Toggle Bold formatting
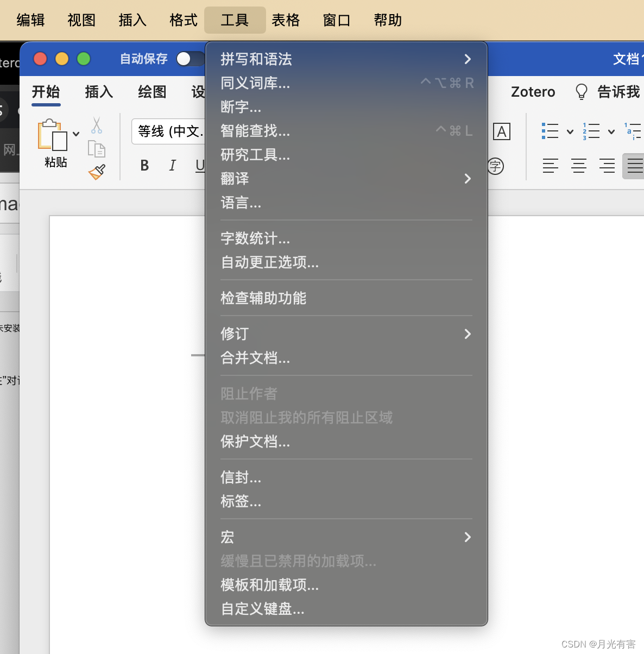This screenshot has height=654, width=644. point(144,166)
